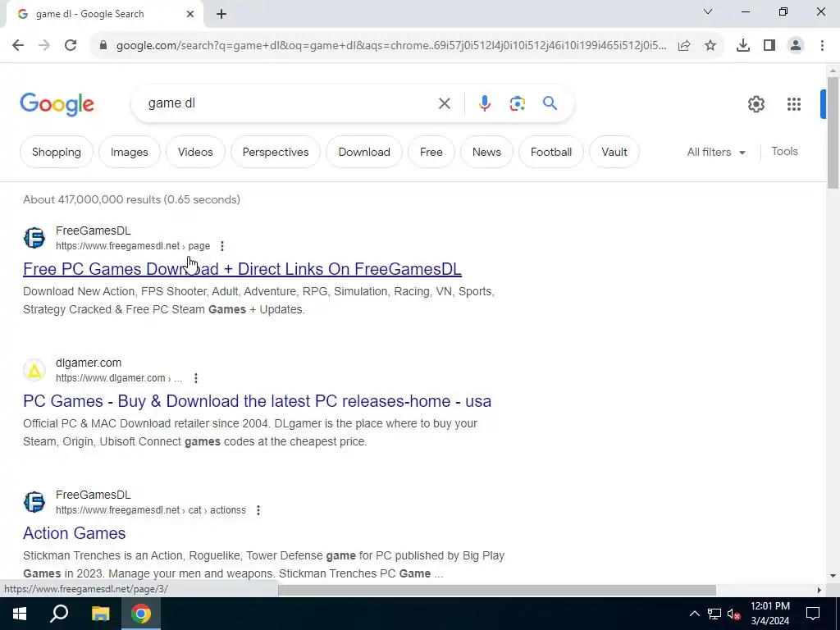The height and width of the screenshot is (630, 840).
Task: Click the Chrome taskbar icon
Action: click(x=141, y=614)
